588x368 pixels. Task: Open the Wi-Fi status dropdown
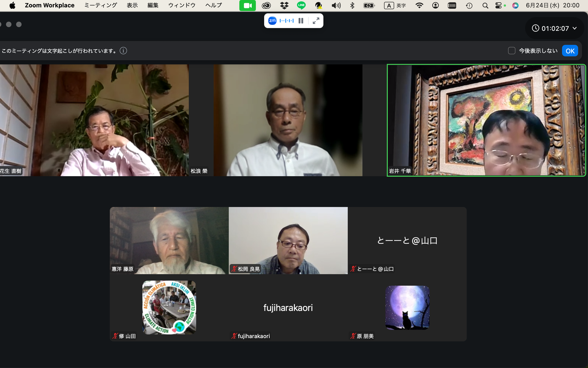[x=419, y=6]
